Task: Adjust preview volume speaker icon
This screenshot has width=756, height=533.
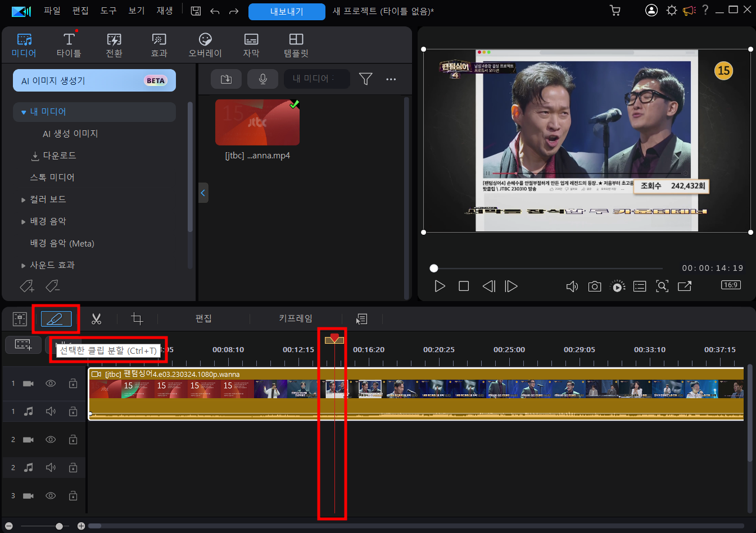Action: pos(572,286)
